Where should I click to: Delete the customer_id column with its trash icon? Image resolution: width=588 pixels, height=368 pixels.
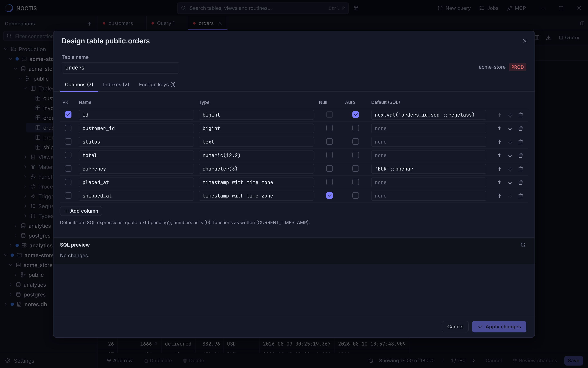[520, 128]
